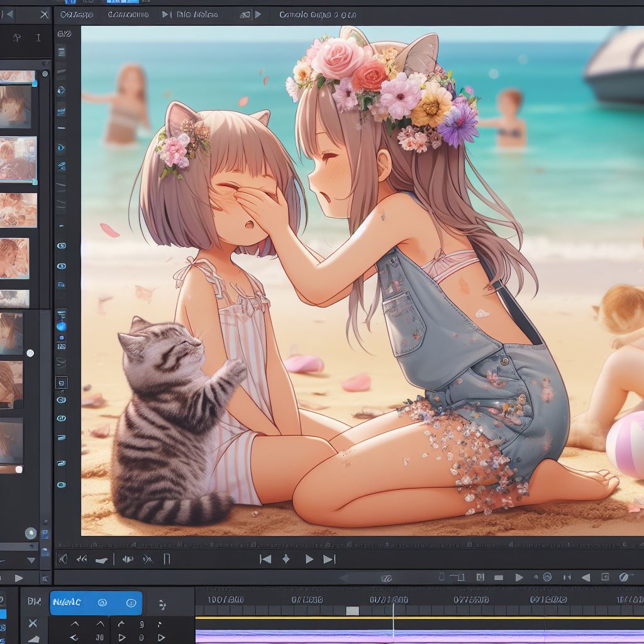Viewport: 644px width, 644px height.
Task: Click the large blue circle icon in tool strip
Action: point(61,326)
